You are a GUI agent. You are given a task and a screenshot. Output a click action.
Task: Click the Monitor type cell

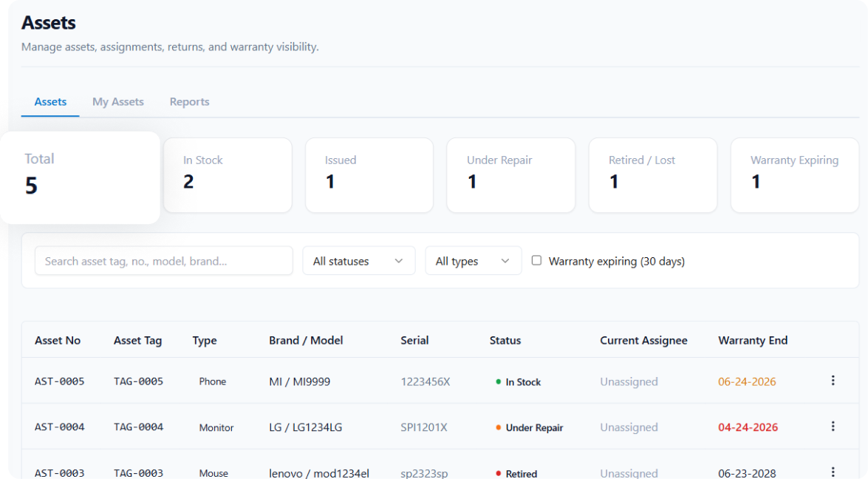coord(216,427)
